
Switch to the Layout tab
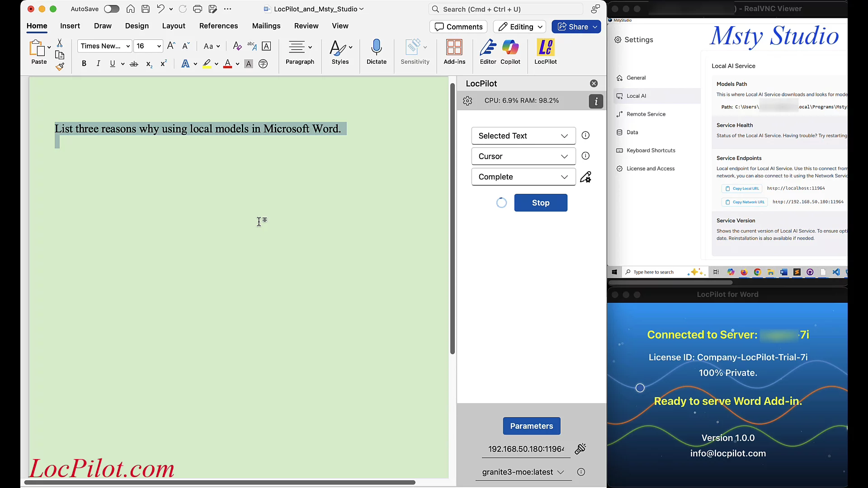click(x=174, y=26)
